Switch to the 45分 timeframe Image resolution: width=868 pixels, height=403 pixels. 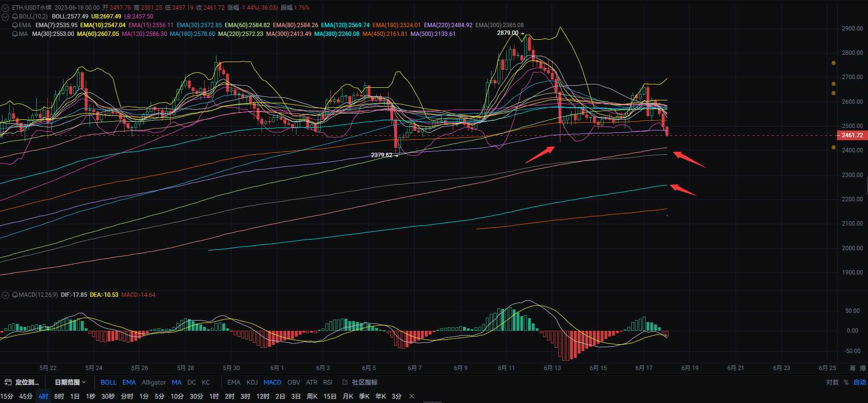point(26,396)
